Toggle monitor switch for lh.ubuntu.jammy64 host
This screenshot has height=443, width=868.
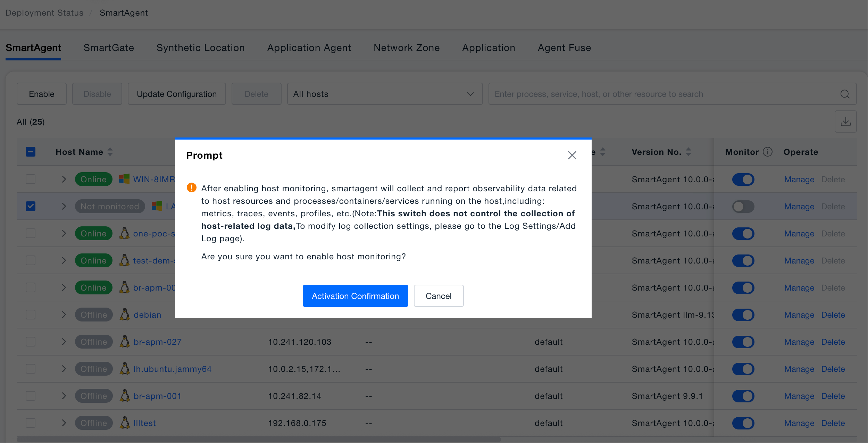tap(743, 369)
